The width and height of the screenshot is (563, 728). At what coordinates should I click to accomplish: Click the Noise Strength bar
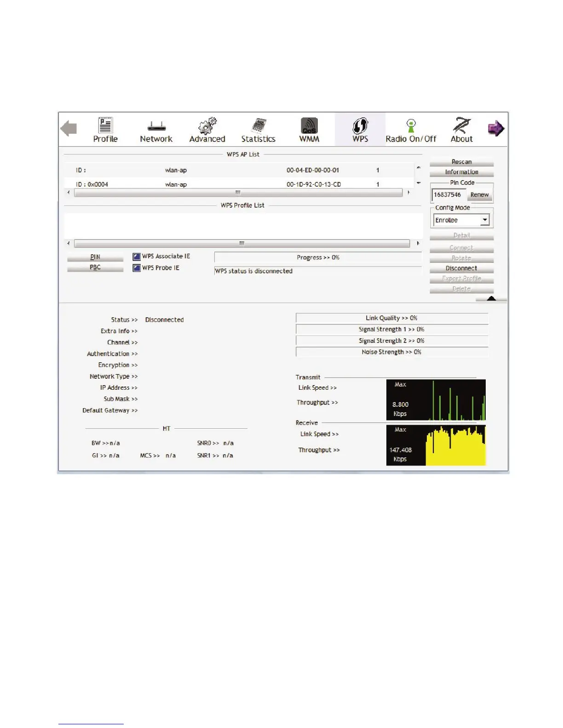[x=392, y=352]
